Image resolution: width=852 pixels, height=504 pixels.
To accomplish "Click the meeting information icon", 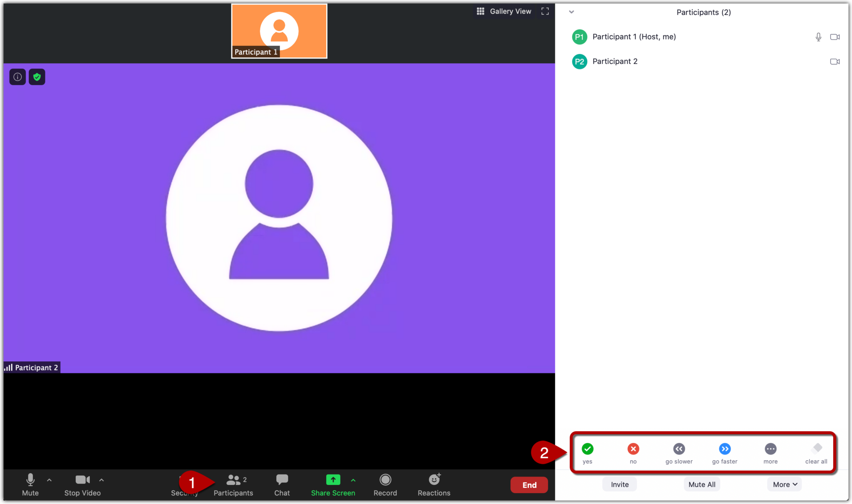I will click(x=17, y=77).
